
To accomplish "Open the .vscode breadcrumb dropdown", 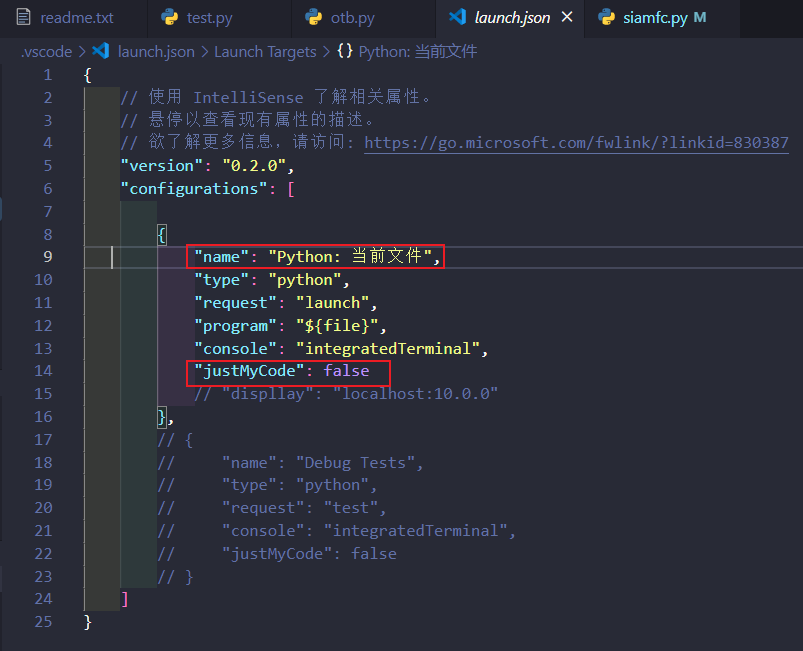I will [45, 51].
